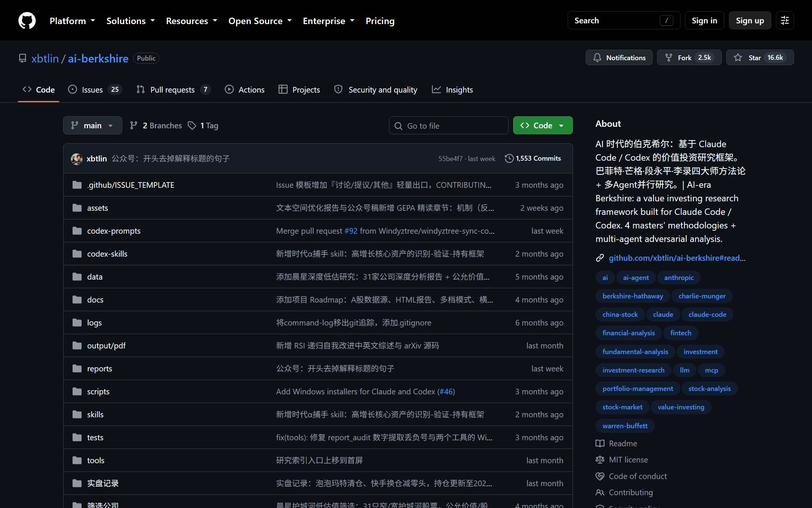812x508 pixels.
Task: Expand the Open Source navigation menu
Action: (260, 21)
